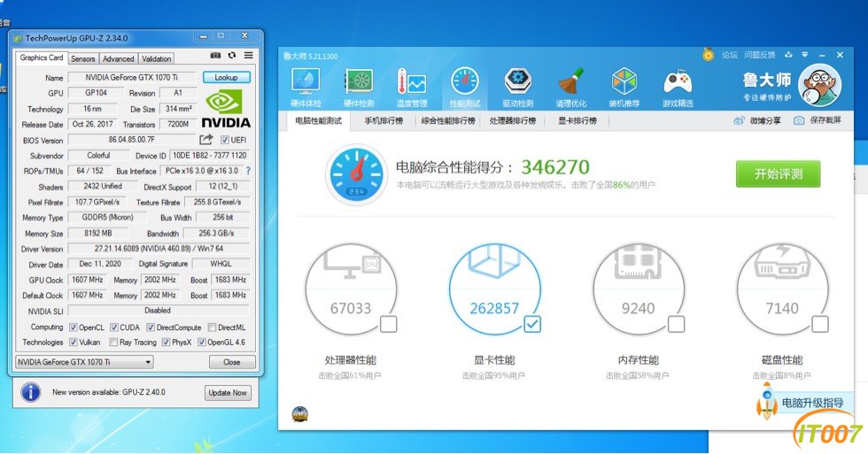Click the 保存截屏 camera icon

(799, 120)
